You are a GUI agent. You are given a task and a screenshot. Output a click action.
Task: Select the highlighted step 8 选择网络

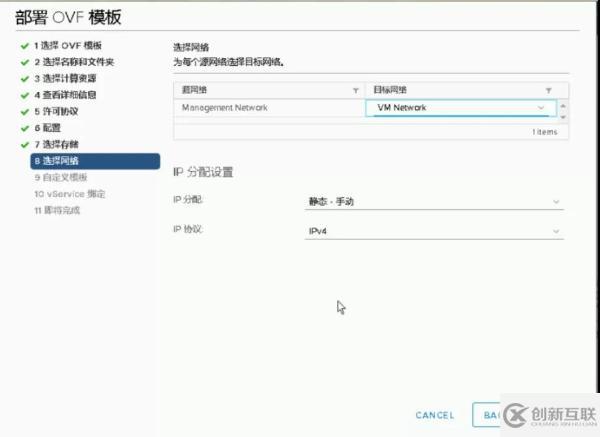click(x=95, y=161)
